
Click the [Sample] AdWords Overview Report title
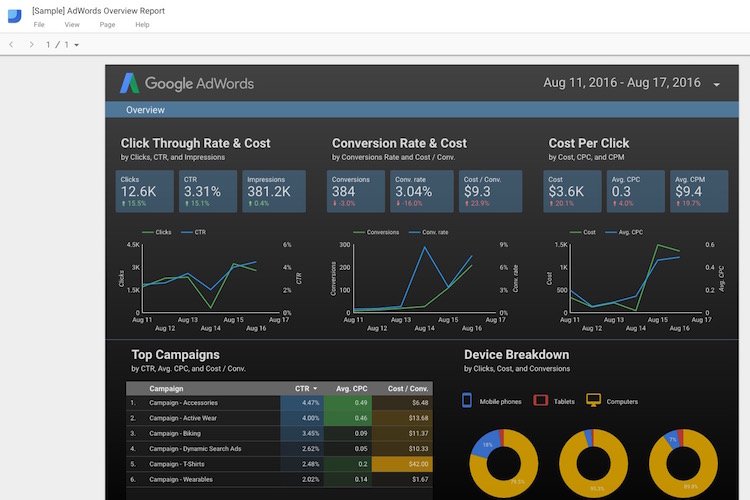(99, 11)
